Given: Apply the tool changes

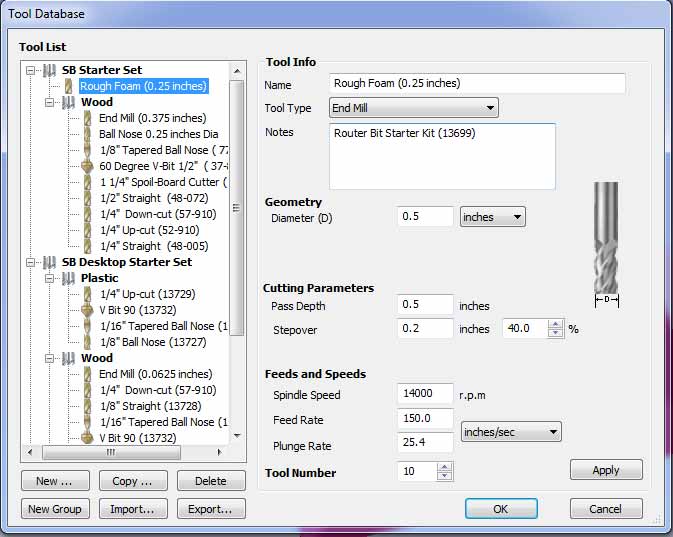Looking at the screenshot, I should point(606,470).
